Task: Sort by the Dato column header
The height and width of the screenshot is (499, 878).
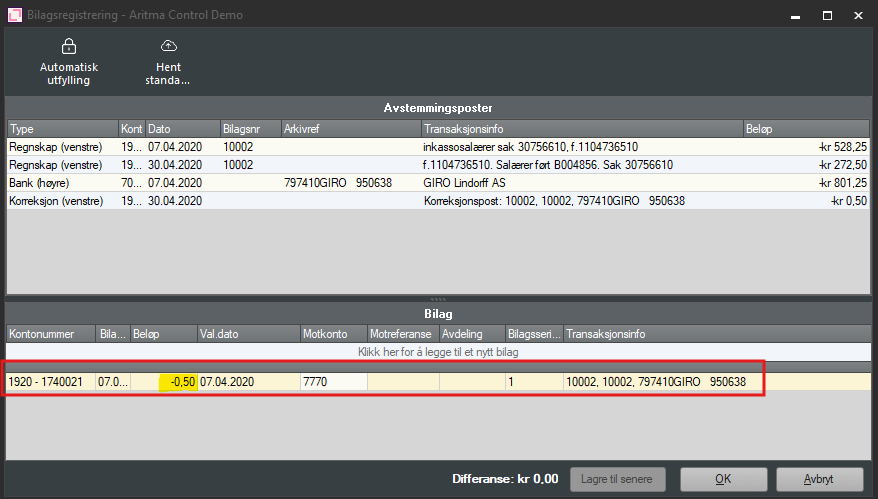Action: coord(182,129)
